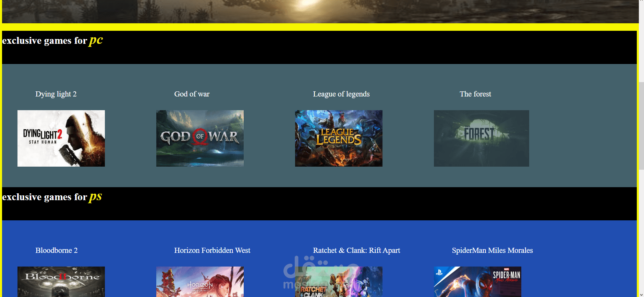Click "The forest" title text
Viewport: 644px width, 297px height.
pyautogui.click(x=475, y=94)
